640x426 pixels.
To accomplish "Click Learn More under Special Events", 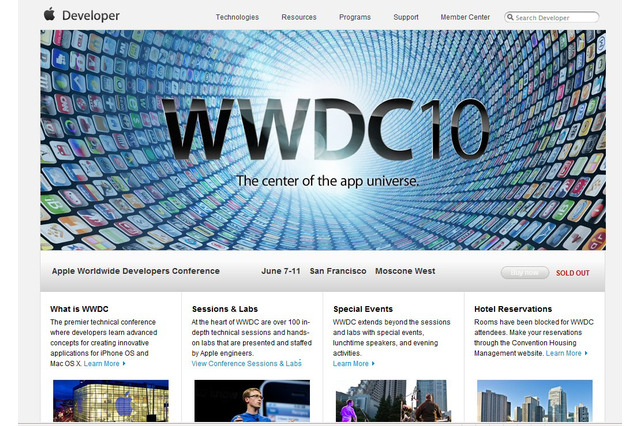I will 353,364.
